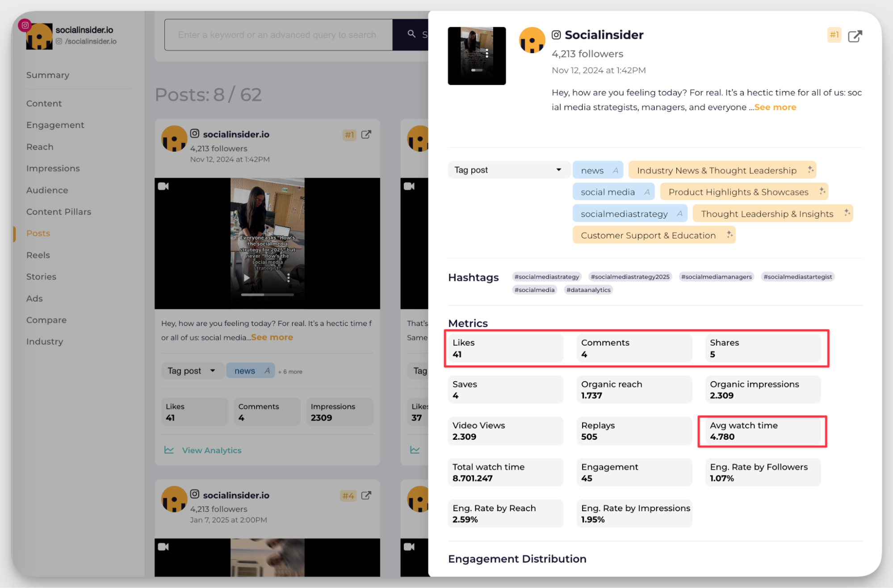Open Reels section
The height and width of the screenshot is (588, 893).
point(38,255)
